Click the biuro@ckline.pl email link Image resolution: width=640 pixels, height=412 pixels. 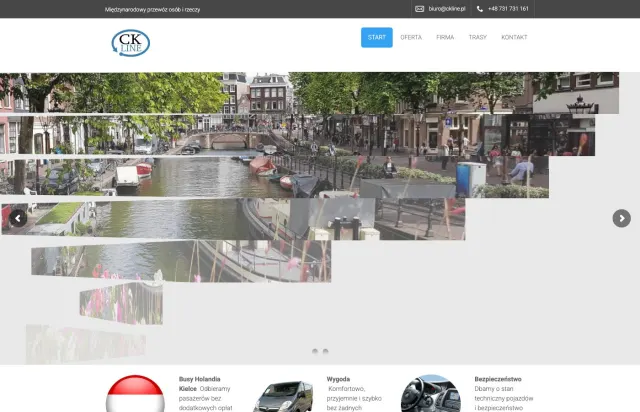pyautogui.click(x=447, y=9)
